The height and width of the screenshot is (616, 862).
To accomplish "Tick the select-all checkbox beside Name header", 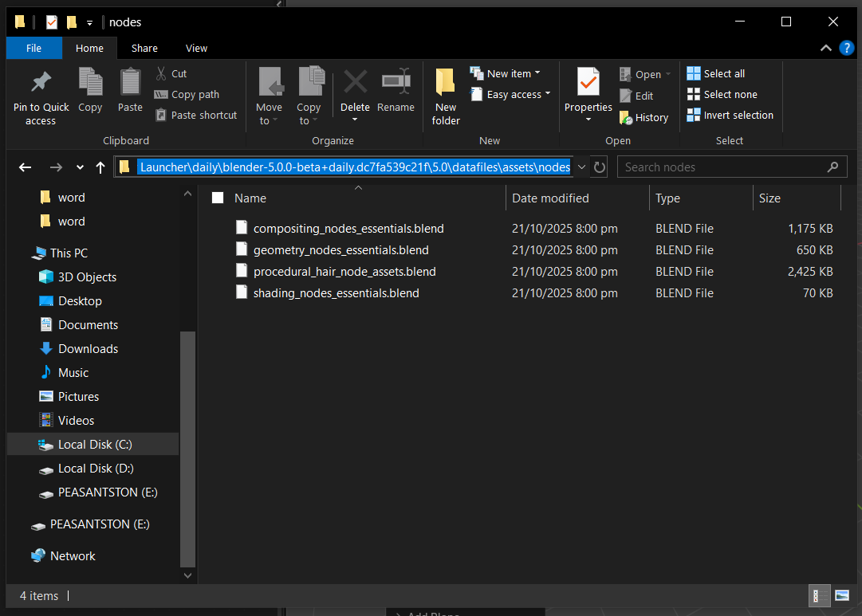I will pyautogui.click(x=218, y=198).
